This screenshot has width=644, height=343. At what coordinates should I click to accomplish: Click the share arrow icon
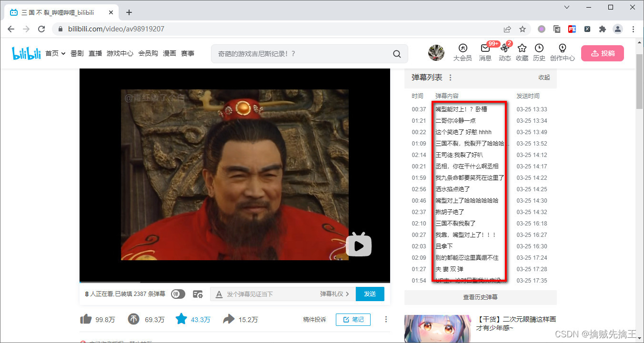[229, 319]
